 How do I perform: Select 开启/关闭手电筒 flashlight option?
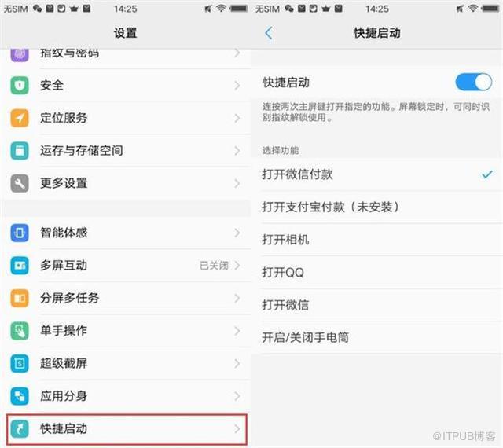click(x=377, y=338)
